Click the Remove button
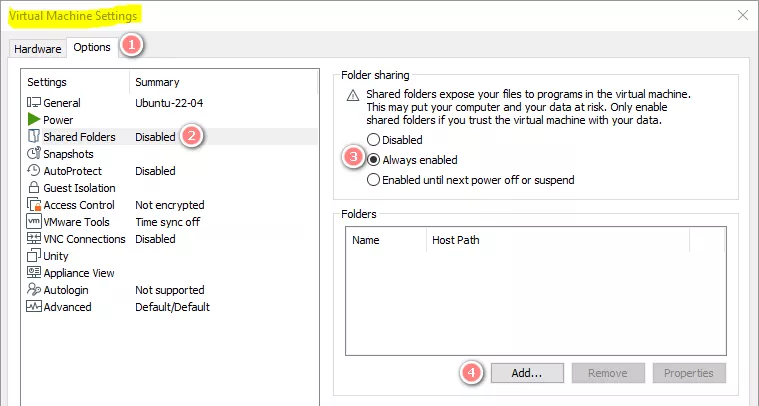The height and width of the screenshot is (406, 759). pos(608,373)
